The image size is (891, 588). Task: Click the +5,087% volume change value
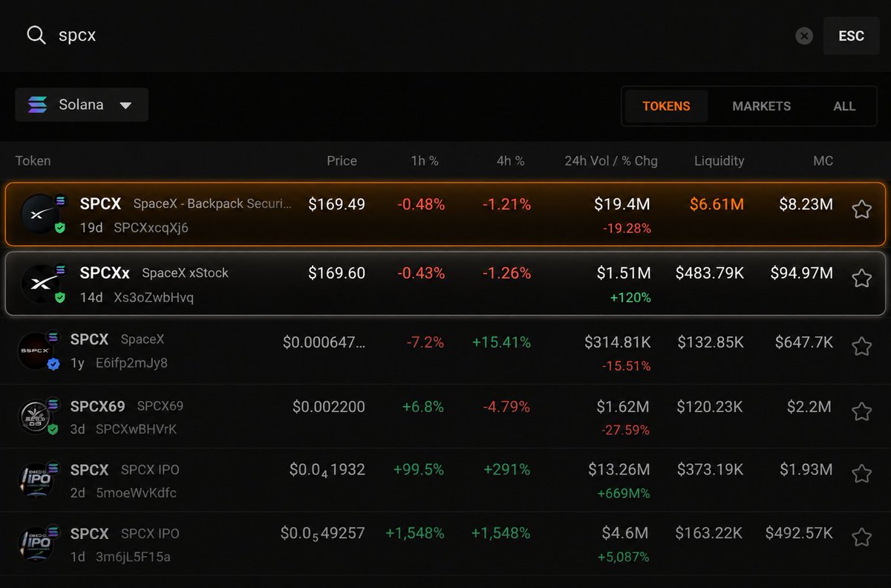click(x=624, y=557)
